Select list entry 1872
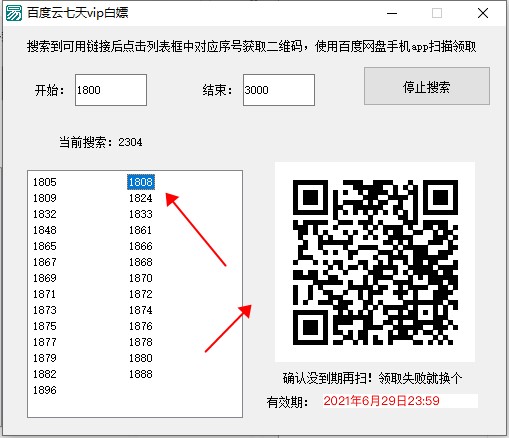The image size is (509, 438). (141, 294)
